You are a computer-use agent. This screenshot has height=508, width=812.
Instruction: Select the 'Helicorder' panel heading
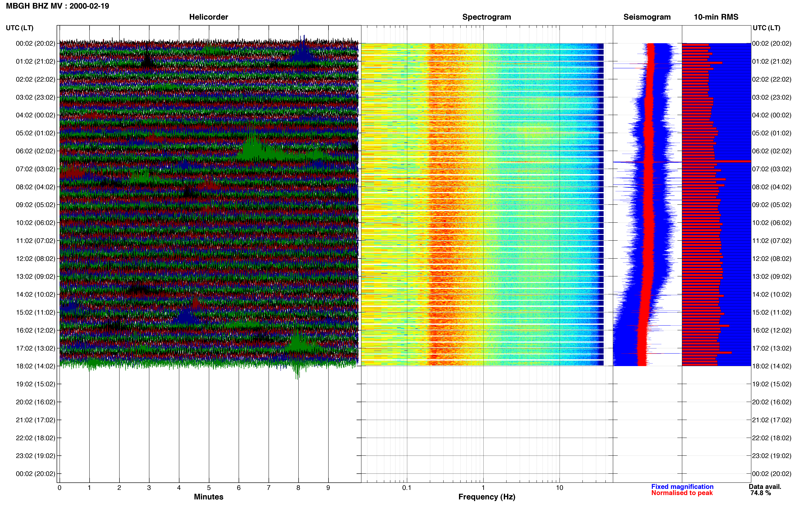(209, 17)
